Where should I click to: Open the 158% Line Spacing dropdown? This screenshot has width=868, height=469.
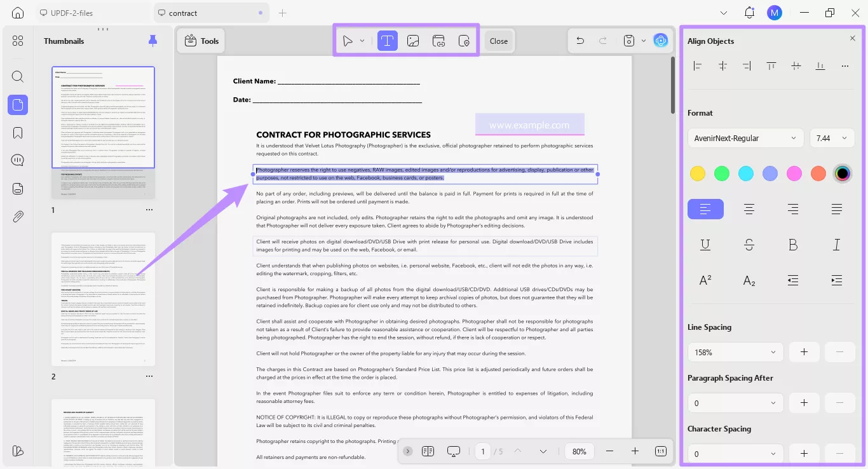point(735,352)
